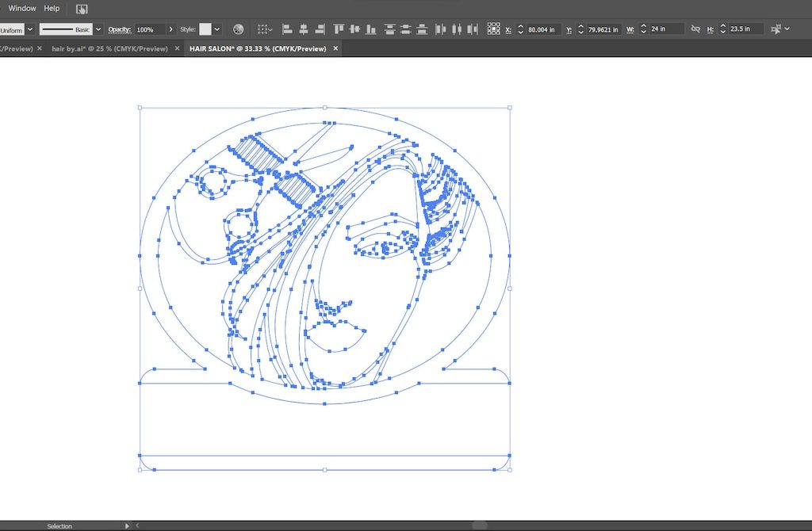Click Horizontal Align Left icon
The height and width of the screenshot is (531, 812).
click(287, 29)
